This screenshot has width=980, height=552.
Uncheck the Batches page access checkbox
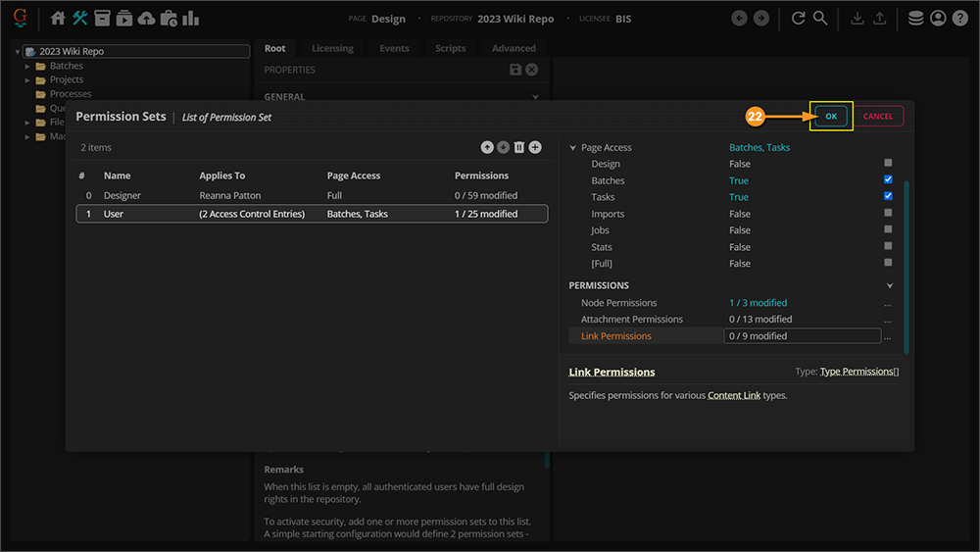tap(888, 180)
